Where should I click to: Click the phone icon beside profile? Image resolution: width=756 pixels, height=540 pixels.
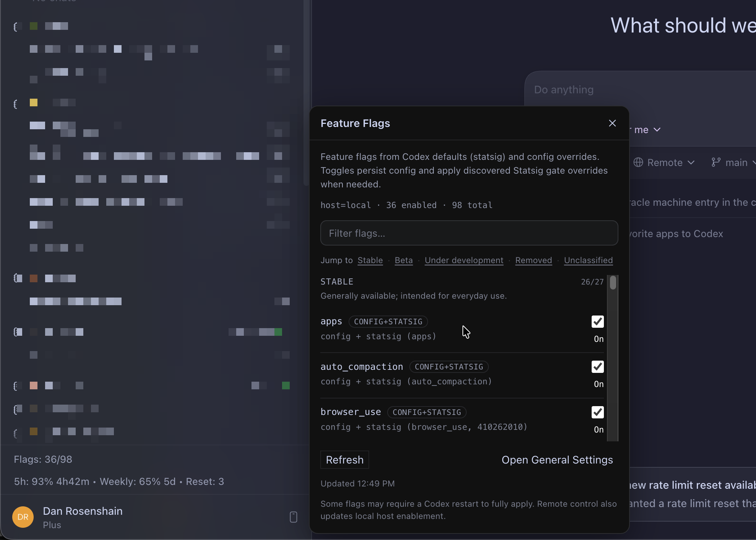click(x=293, y=517)
